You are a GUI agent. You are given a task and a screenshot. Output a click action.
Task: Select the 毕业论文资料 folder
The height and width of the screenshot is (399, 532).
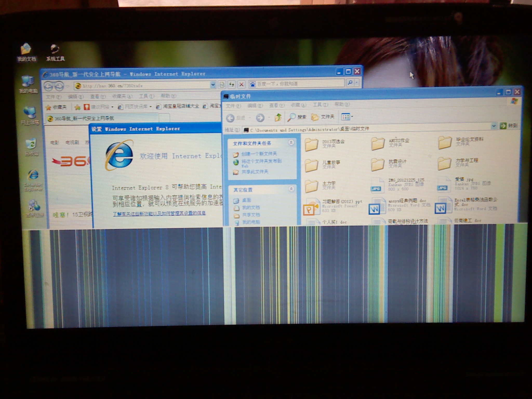(x=461, y=142)
